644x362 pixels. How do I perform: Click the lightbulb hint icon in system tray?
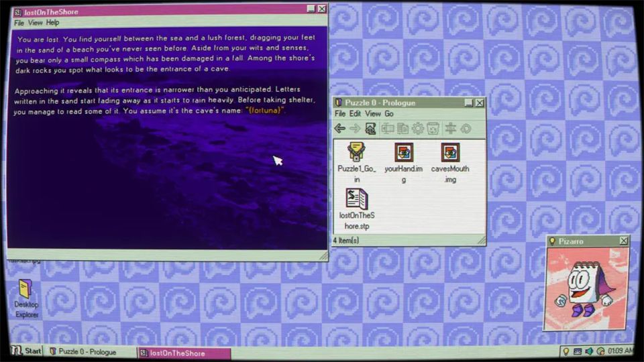tap(566, 351)
